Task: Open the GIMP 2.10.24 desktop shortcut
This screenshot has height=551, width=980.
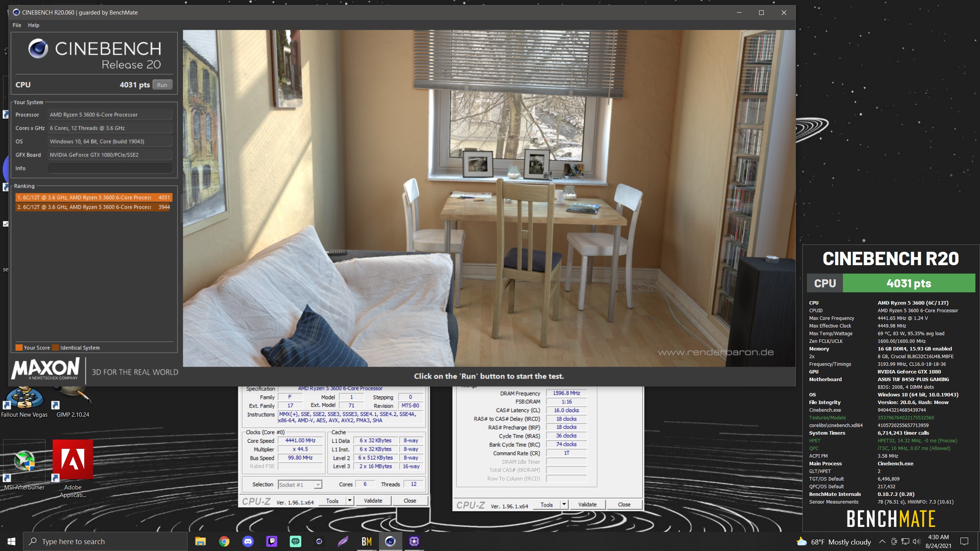Action: coord(73,402)
